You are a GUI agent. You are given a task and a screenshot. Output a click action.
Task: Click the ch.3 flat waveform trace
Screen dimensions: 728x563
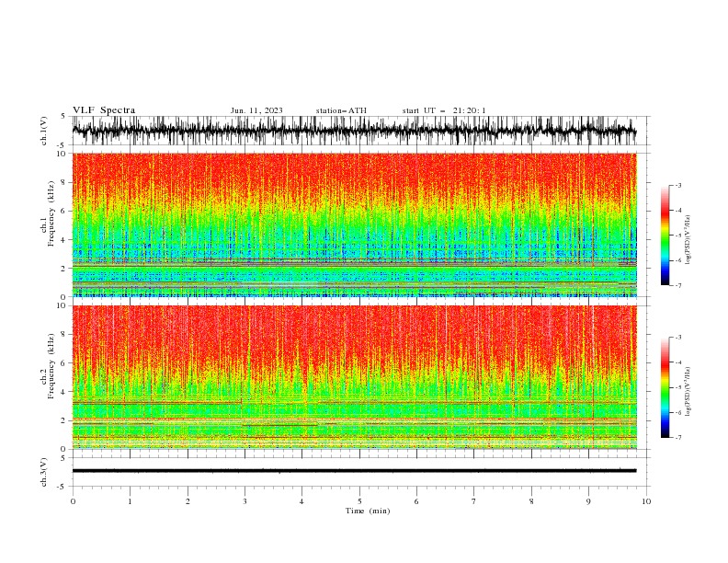[x=354, y=471]
